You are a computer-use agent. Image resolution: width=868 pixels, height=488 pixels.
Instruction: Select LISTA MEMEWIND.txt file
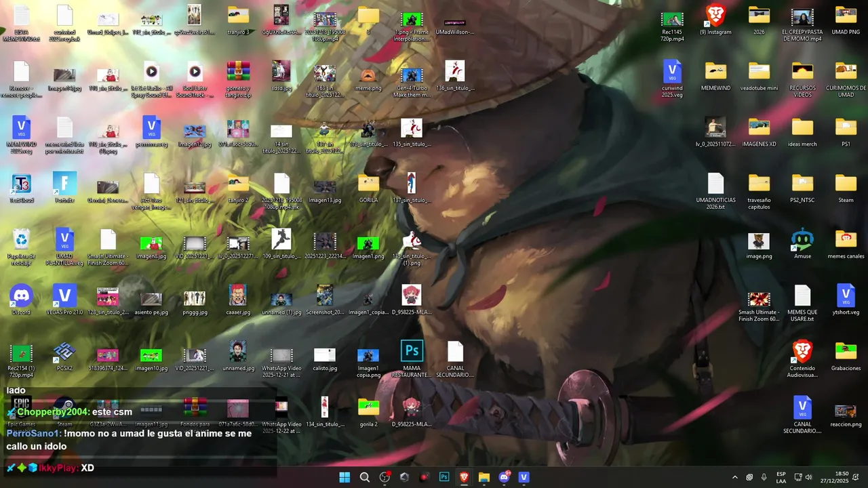(x=21, y=23)
